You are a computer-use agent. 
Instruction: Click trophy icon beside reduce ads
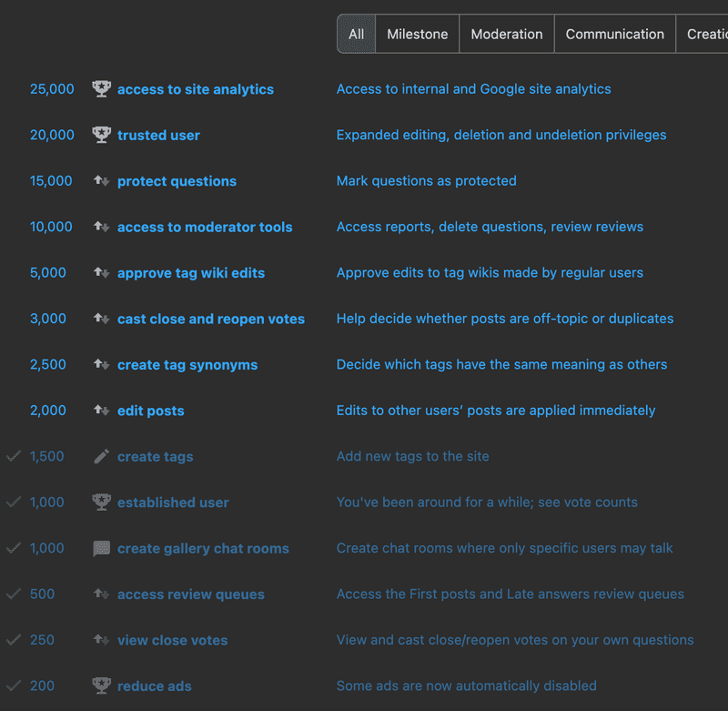click(101, 686)
